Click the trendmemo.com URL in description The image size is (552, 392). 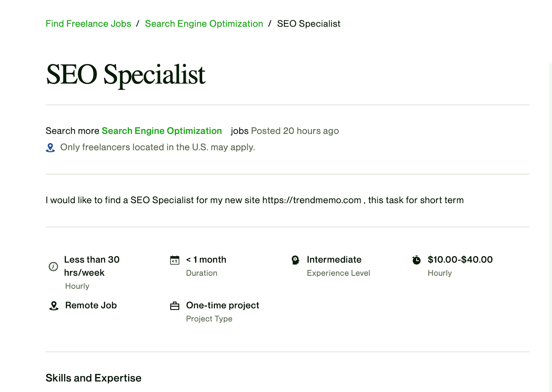point(312,200)
